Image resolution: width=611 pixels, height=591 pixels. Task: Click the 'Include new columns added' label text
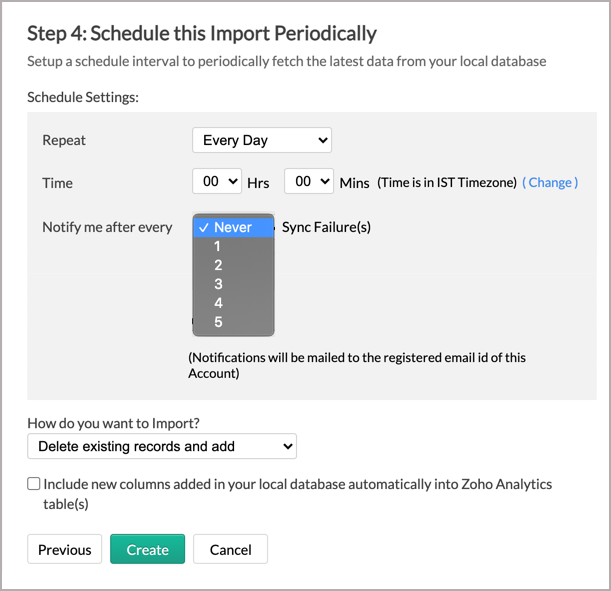(x=297, y=494)
